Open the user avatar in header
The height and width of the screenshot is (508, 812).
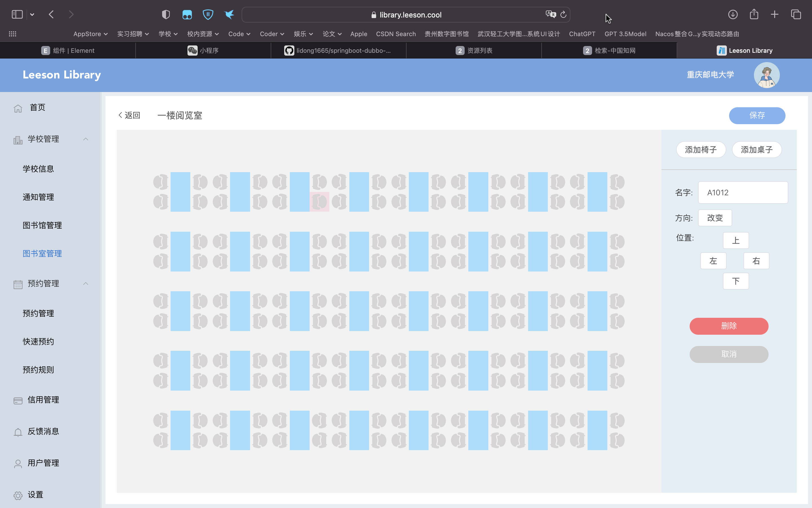767,75
